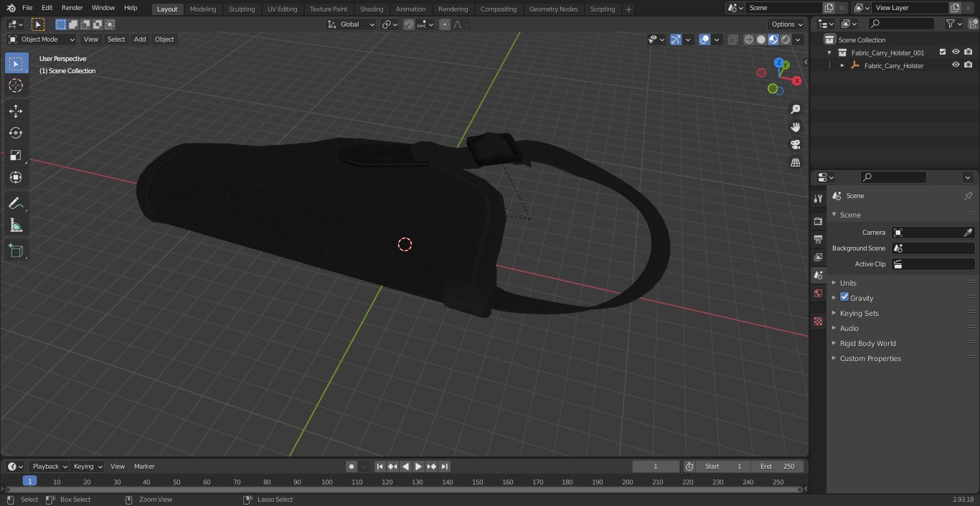Jump to timeline start frame
This screenshot has width=980, height=506.
[x=380, y=467]
